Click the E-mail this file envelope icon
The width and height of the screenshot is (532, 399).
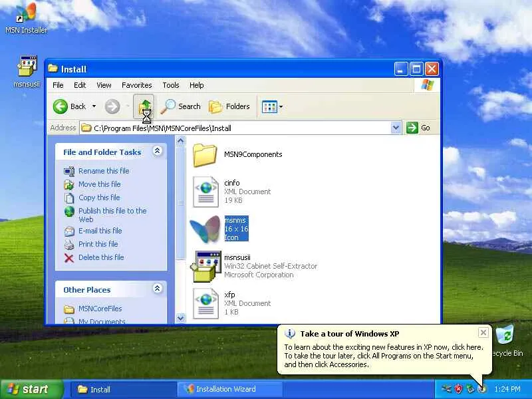pos(69,231)
